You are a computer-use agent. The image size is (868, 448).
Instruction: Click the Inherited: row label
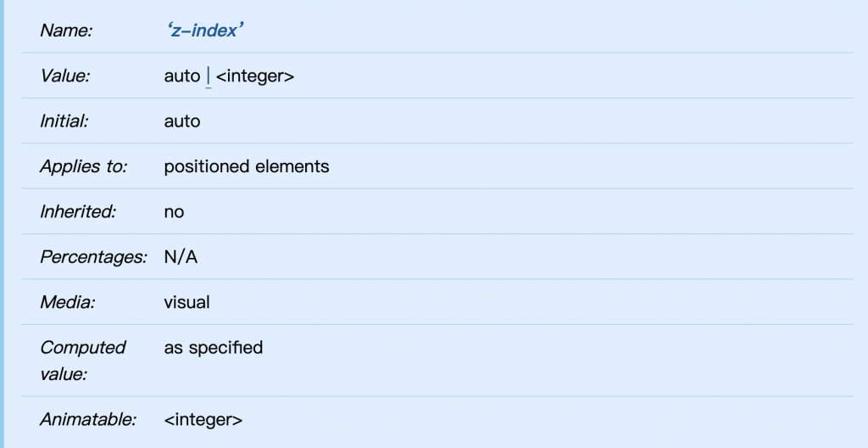pyautogui.click(x=78, y=211)
